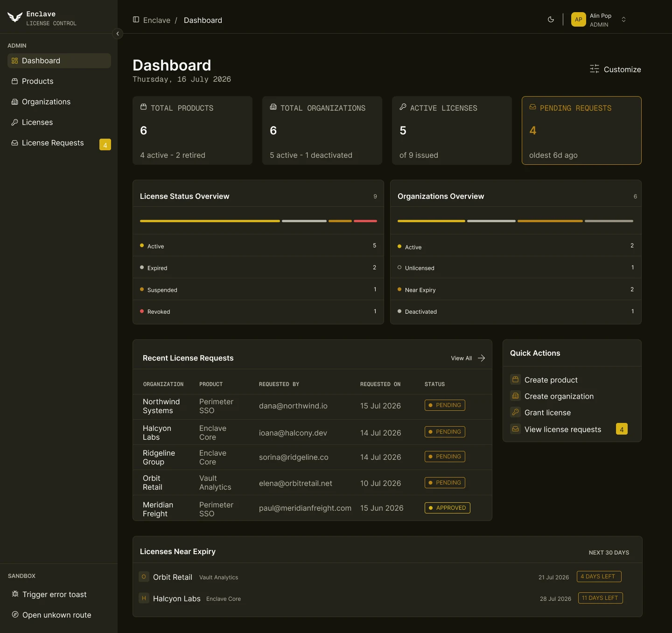Image resolution: width=672 pixels, height=633 pixels.
Task: Click the bug icon beside Trigger error toast
Action: (15, 594)
